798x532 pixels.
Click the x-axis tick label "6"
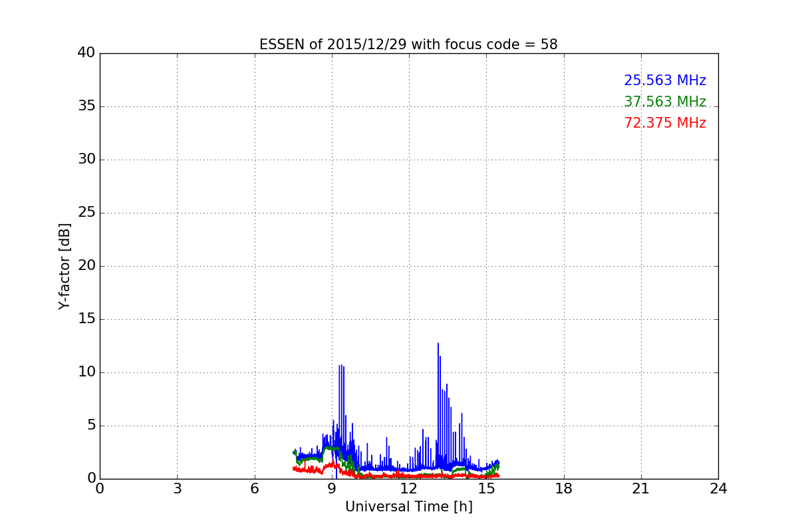click(254, 489)
